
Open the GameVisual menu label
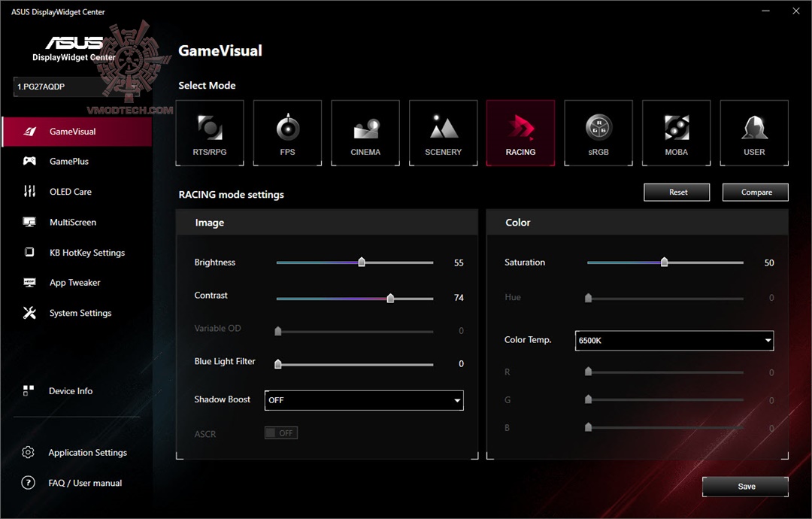72,132
